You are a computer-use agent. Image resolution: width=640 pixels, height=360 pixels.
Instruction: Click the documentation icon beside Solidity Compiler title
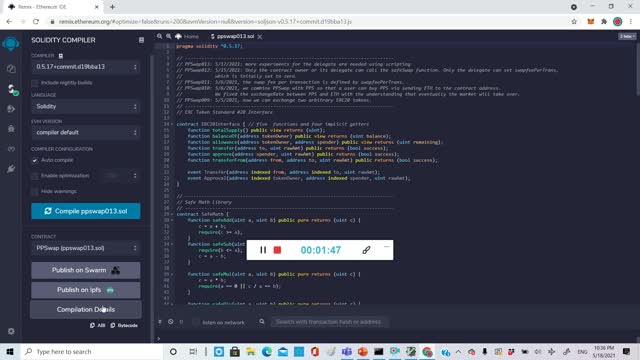pos(141,40)
